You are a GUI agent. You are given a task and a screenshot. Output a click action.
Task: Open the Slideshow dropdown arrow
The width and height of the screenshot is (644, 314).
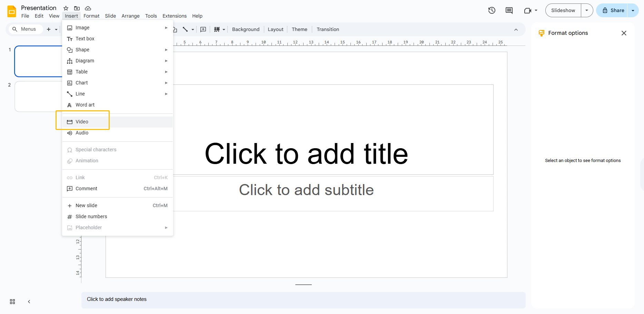(x=586, y=10)
